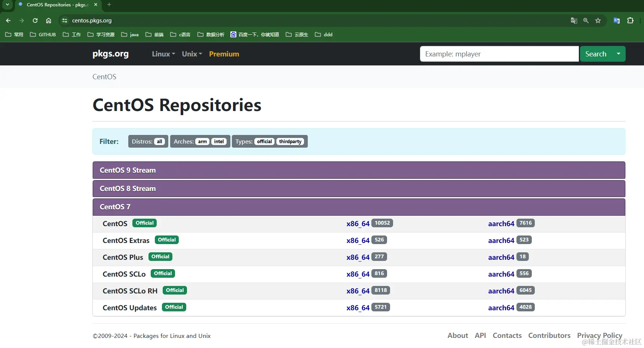Screen dimensions: 644x348
Task: Click the translate page icon
Action: 574,21
